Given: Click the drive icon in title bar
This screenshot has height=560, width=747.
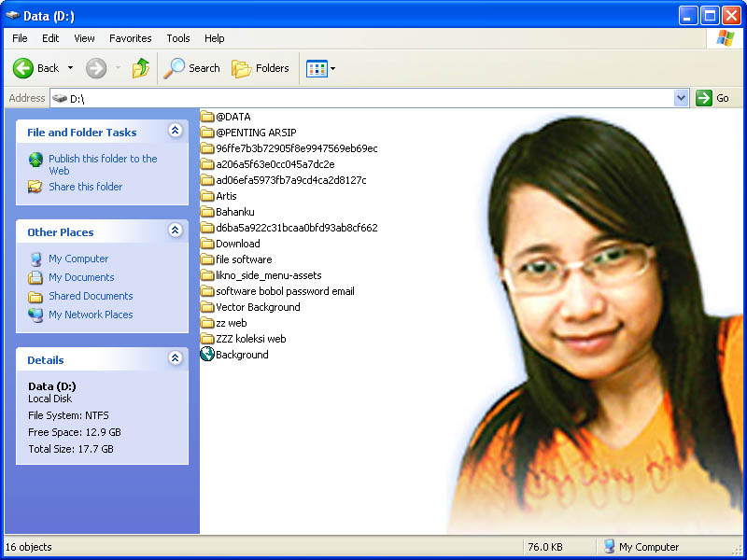Looking at the screenshot, I should 13,15.
